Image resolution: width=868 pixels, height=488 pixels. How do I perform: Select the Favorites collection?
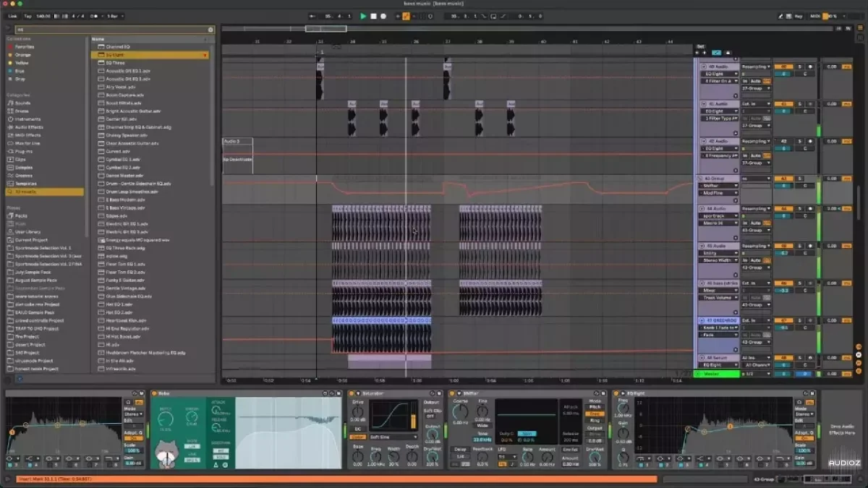(25, 46)
